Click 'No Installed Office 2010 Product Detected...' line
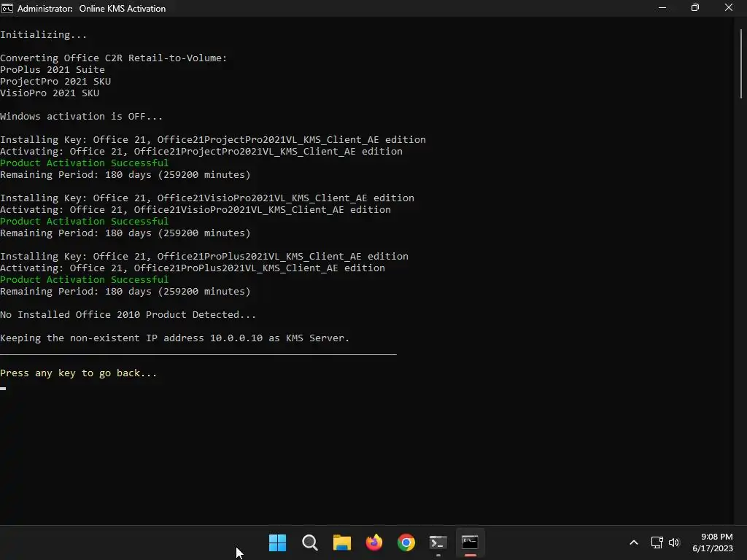Viewport: 747px width, 560px height. pyautogui.click(x=128, y=315)
